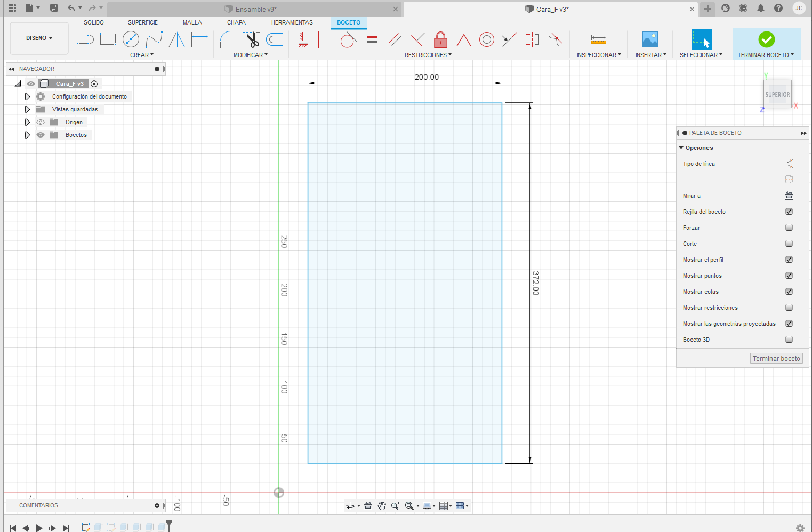Viewport: 812px width, 532px height.
Task: Open the DISEÑO workspace dropdown
Action: [x=39, y=38]
